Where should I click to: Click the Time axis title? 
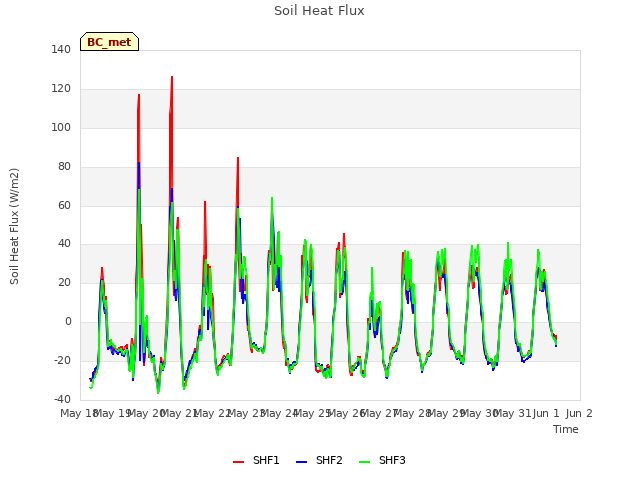(x=566, y=429)
